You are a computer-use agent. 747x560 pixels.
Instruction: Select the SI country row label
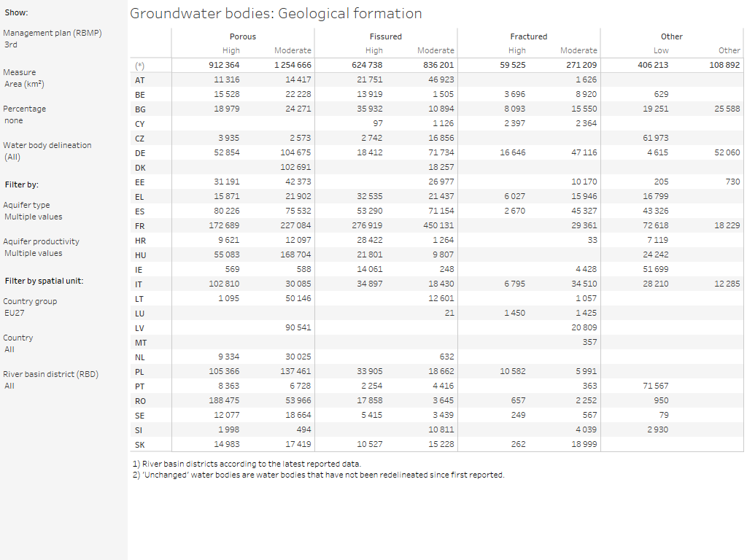click(138, 430)
